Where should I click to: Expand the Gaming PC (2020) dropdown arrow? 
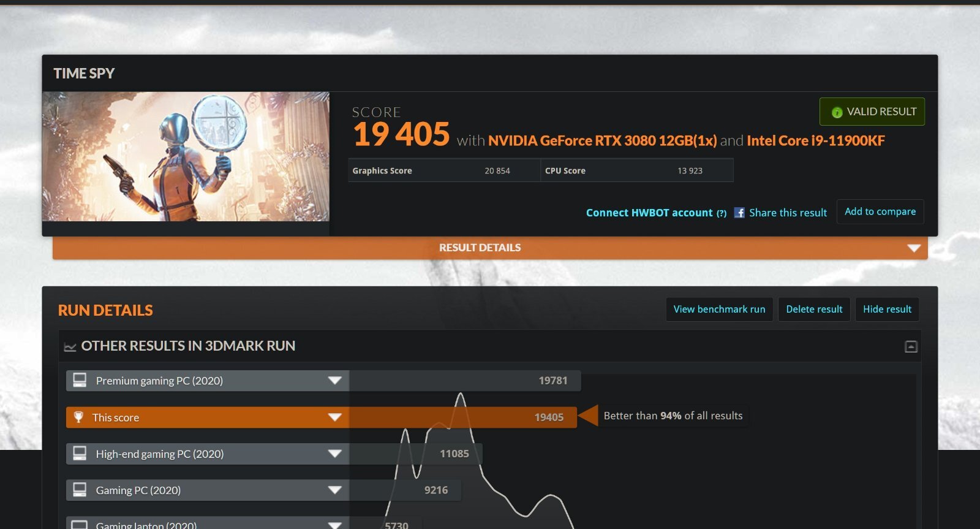click(x=334, y=490)
